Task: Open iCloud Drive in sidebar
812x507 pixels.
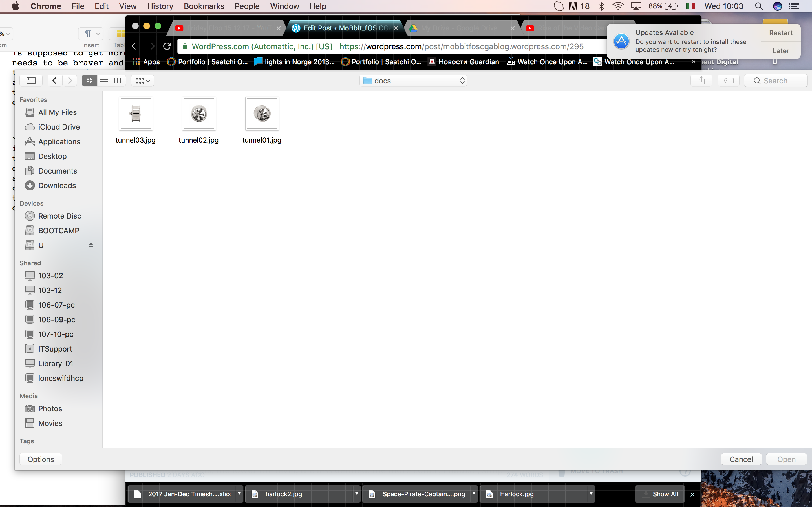Action: [59, 127]
